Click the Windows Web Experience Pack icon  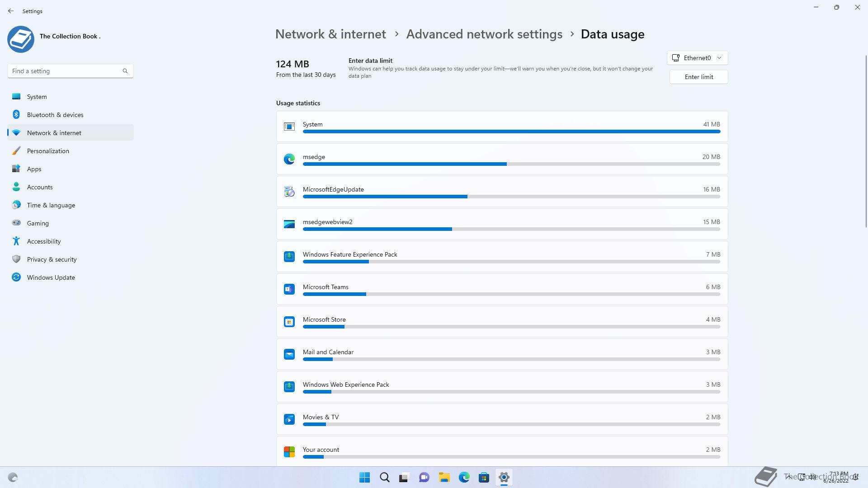289,387
